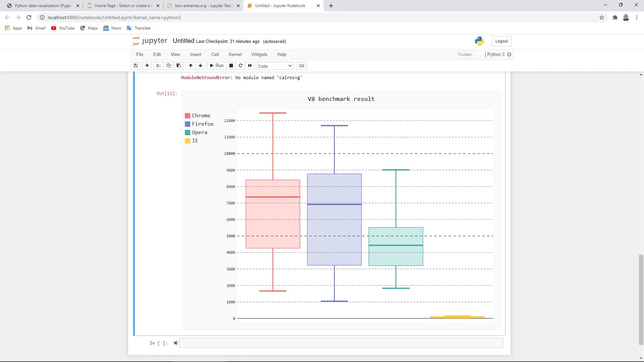The width and height of the screenshot is (644, 362).
Task: Click the File menu item
Action: pos(139,54)
